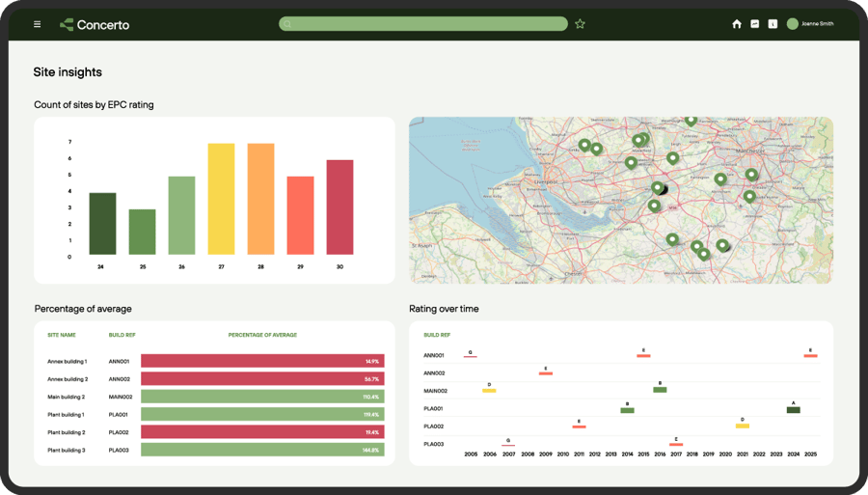Click the Rating over time section title

444,309
